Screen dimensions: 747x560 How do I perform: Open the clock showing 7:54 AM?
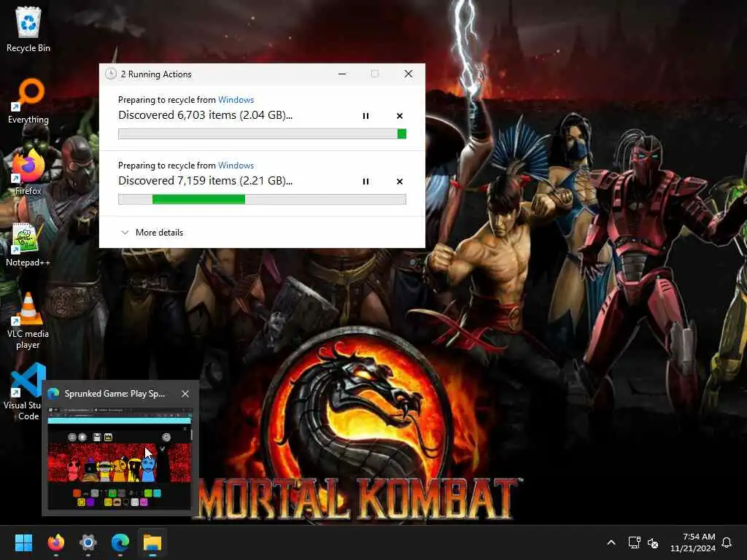[x=693, y=542]
